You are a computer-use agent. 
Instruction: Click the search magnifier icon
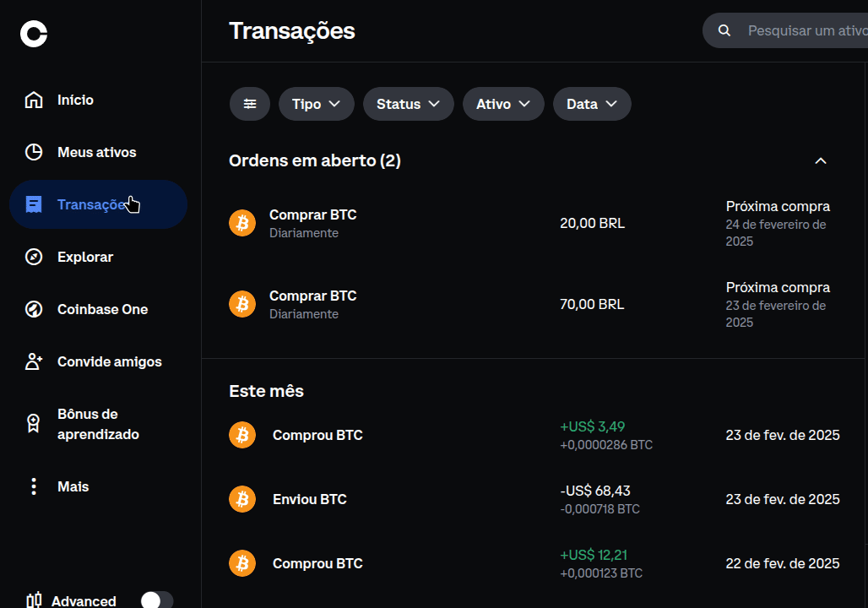point(724,30)
